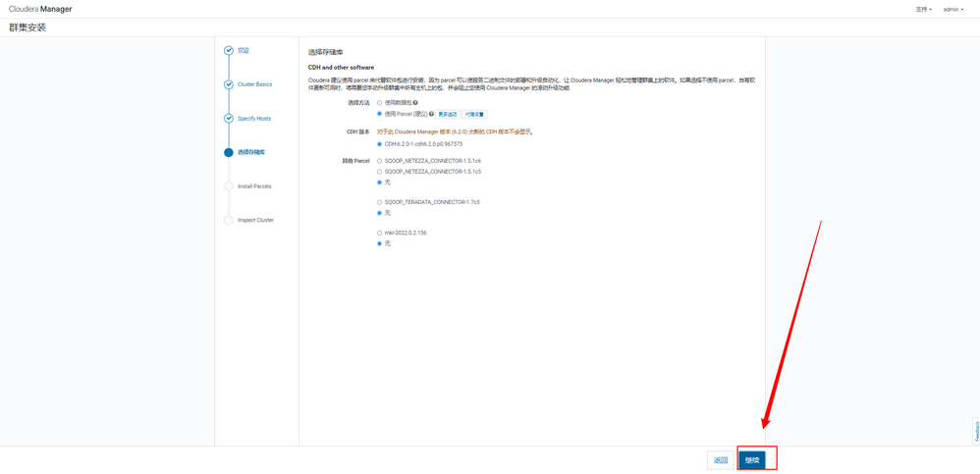Click help icon beside 使用数据包

[x=415, y=102]
